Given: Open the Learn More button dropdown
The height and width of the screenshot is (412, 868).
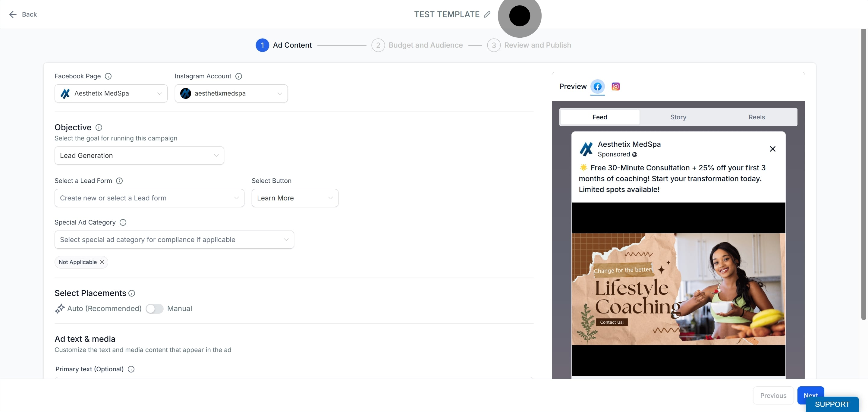Looking at the screenshot, I should tap(295, 198).
